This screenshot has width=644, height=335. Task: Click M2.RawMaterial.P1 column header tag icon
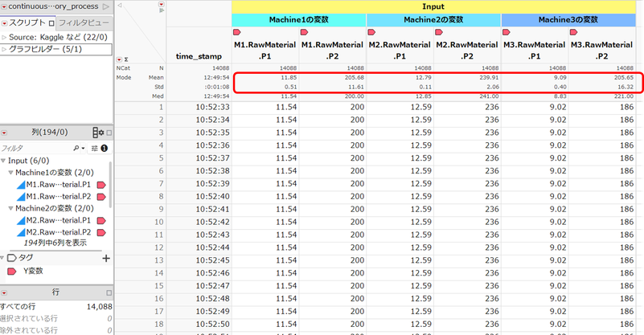pos(371,32)
